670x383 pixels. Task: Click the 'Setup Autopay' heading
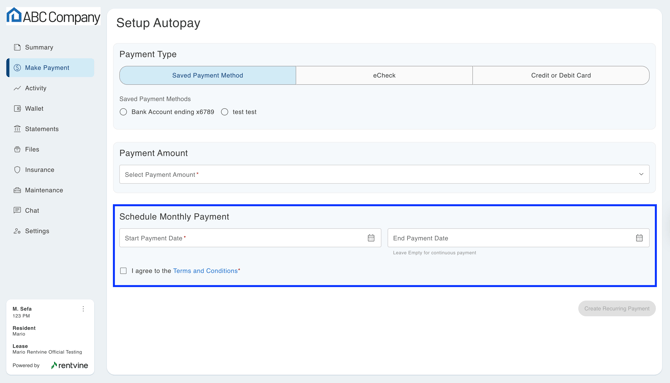click(x=158, y=23)
